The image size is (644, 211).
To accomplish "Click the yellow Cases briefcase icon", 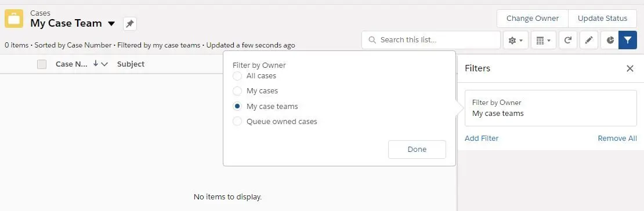I will [x=14, y=19].
